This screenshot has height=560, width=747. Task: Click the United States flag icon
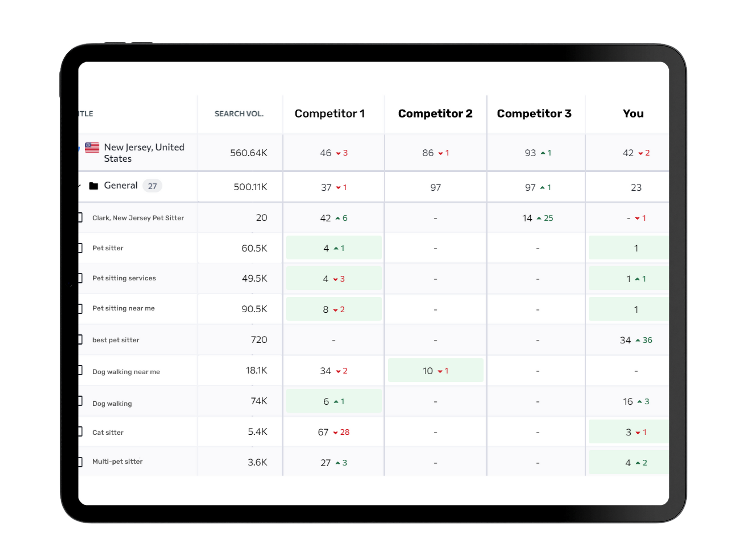93,147
